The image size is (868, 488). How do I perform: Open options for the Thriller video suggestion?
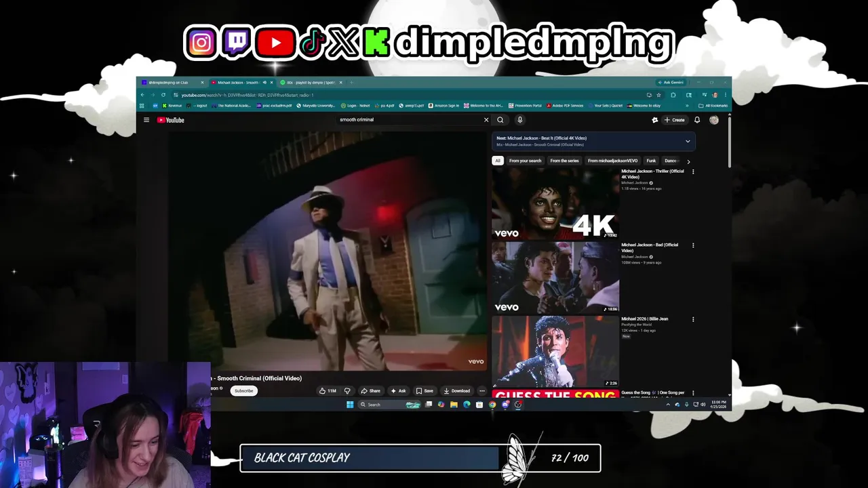693,171
